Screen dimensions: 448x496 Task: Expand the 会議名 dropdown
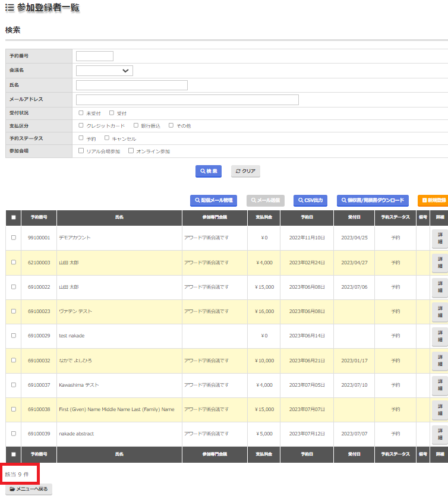point(105,71)
